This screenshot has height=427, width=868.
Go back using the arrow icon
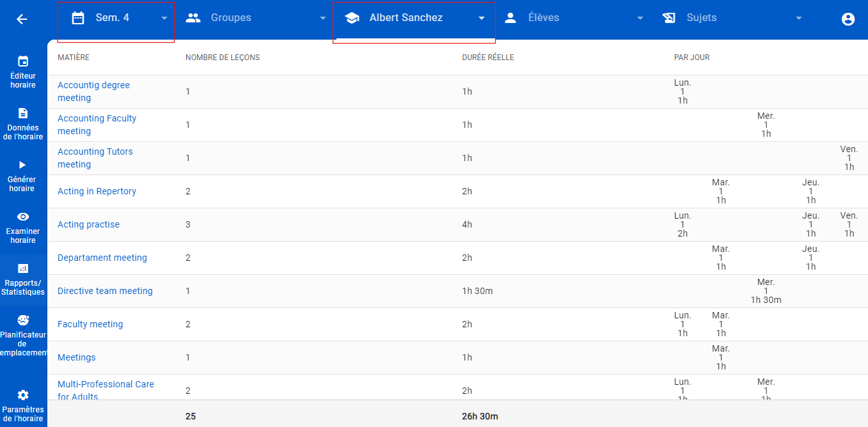click(x=22, y=19)
